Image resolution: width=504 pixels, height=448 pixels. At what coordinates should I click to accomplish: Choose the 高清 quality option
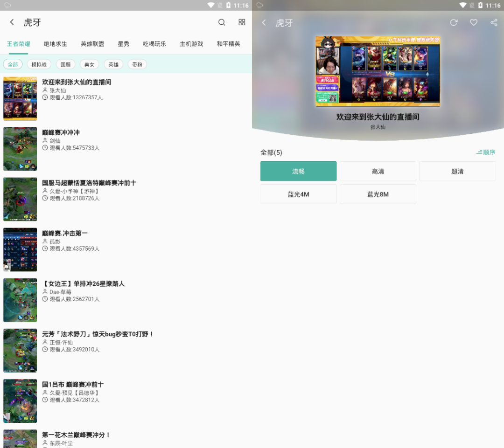point(378,171)
